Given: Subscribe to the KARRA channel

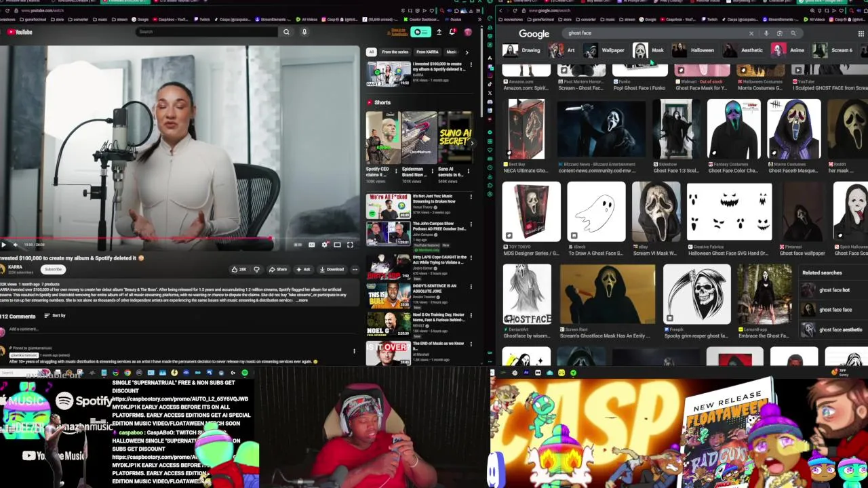Looking at the screenshot, I should tap(53, 269).
